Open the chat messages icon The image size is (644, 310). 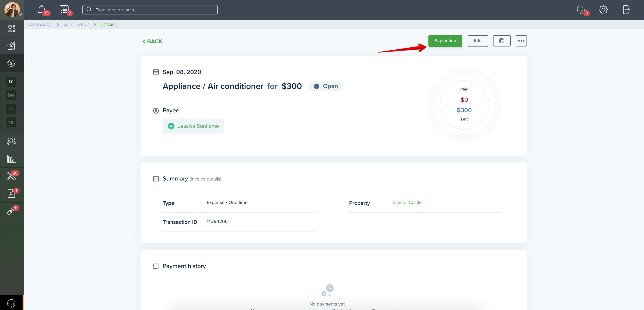point(581,10)
